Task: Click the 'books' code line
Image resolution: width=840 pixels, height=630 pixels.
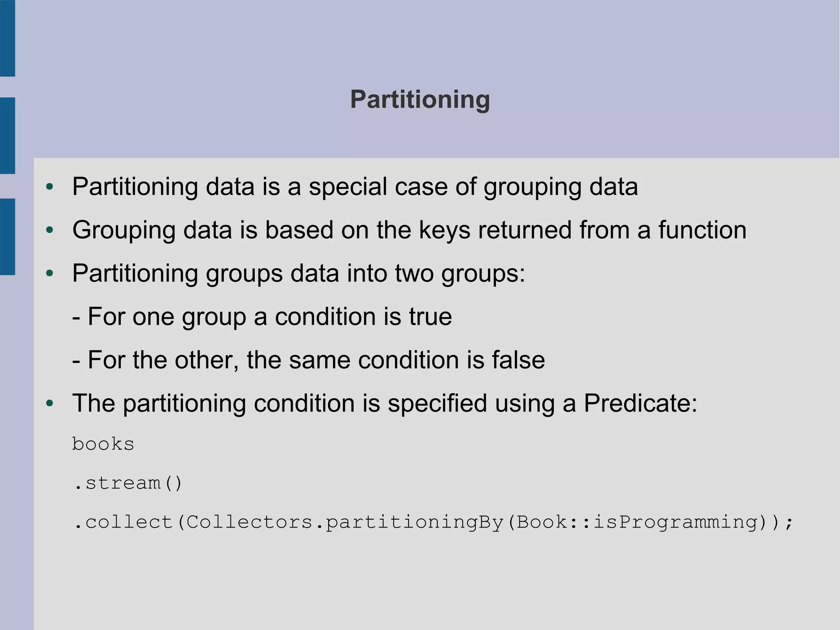Action: click(x=103, y=444)
